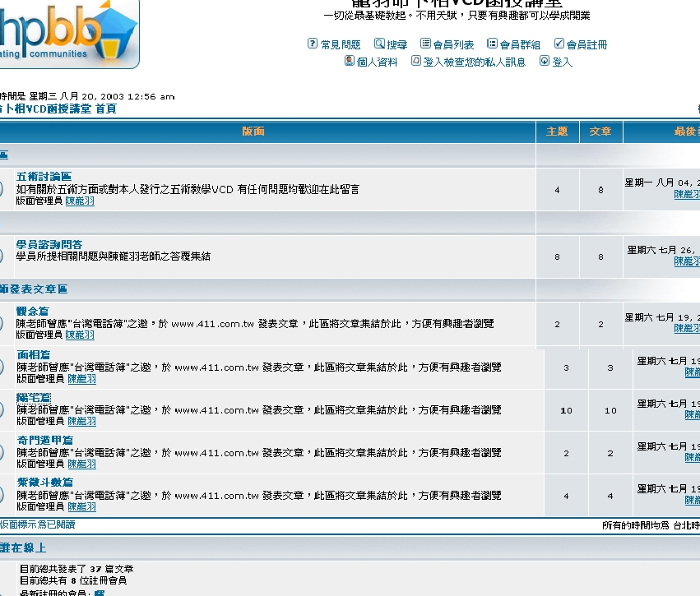Click the 會員註冊 register icon
The height and width of the screenshot is (596, 700).
[x=559, y=44]
